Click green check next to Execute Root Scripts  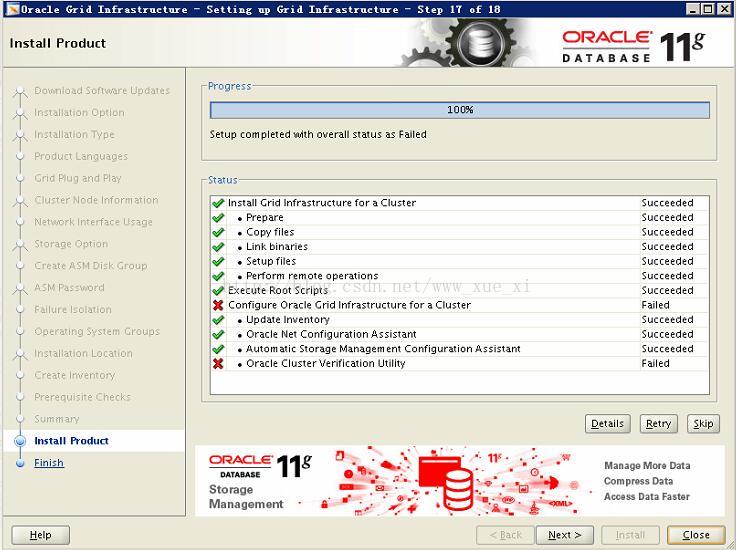coord(218,290)
